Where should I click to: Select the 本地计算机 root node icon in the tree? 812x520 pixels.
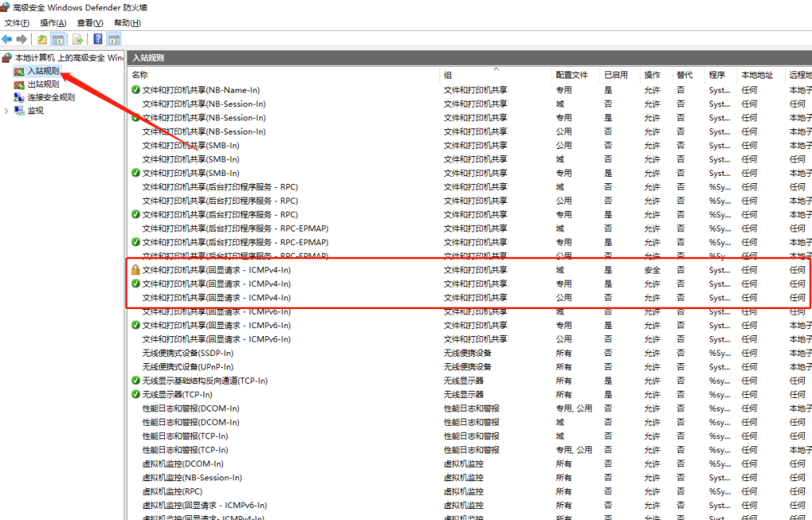(6, 58)
